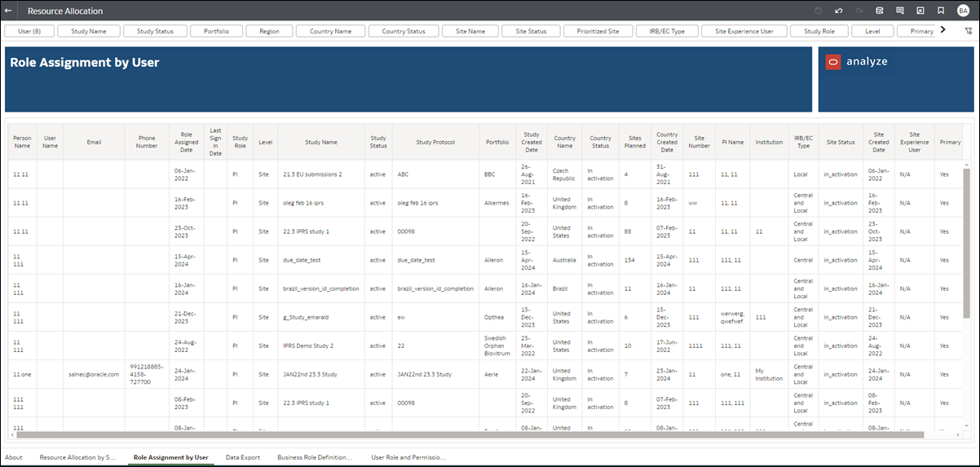
Task: Click the Czech Republic country cell
Action: click(x=566, y=174)
